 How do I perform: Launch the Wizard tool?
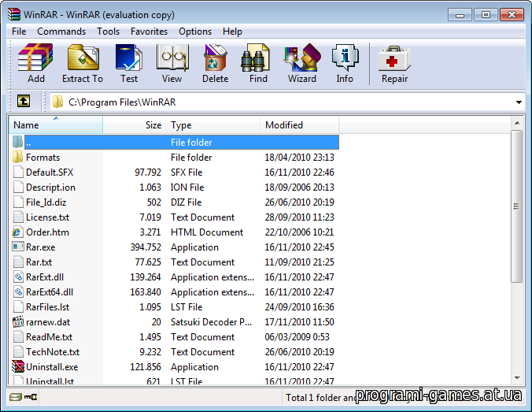[302, 64]
